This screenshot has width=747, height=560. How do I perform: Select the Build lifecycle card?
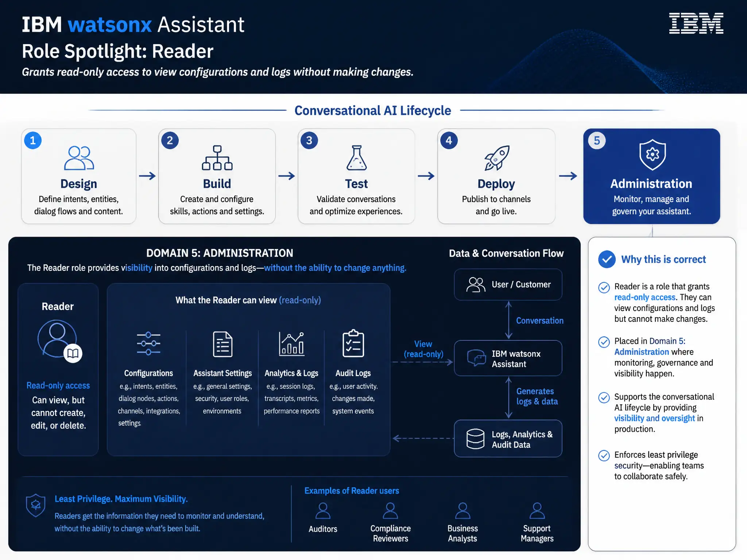click(x=217, y=176)
